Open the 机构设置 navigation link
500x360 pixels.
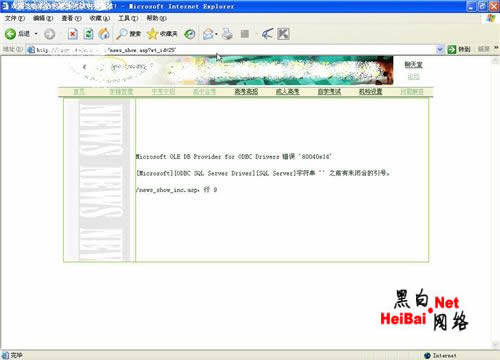370,92
